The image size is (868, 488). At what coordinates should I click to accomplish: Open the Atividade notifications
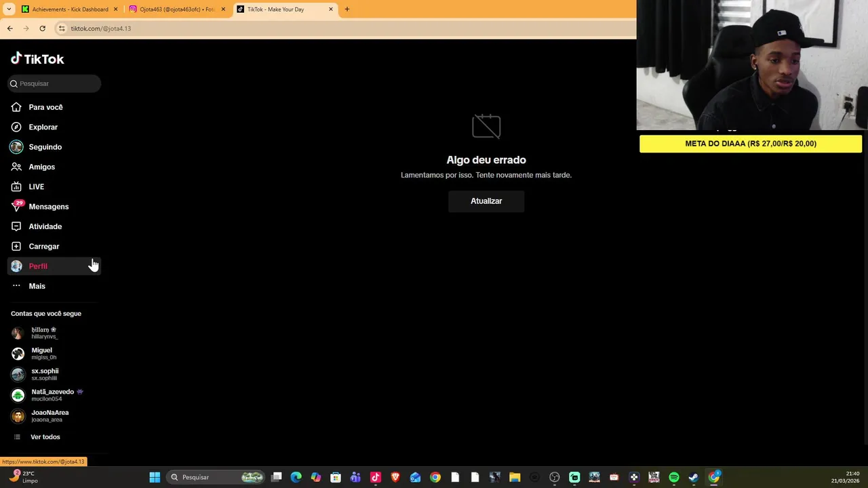click(54, 226)
